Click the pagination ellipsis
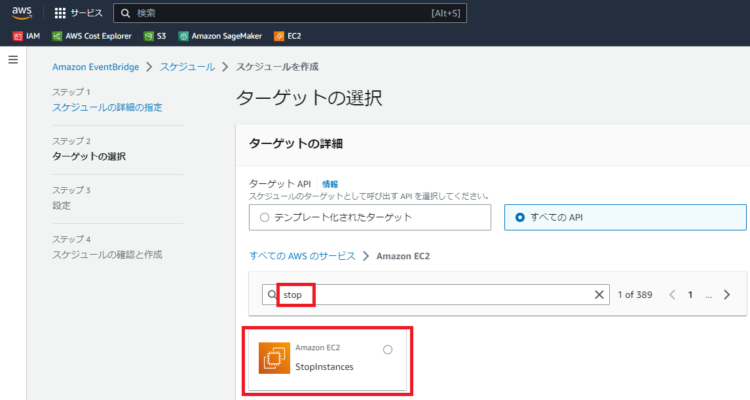The image size is (750, 400). [708, 296]
